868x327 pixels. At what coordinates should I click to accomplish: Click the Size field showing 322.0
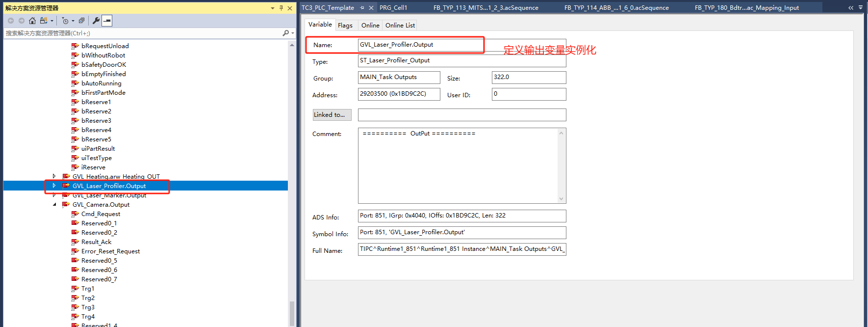click(529, 78)
